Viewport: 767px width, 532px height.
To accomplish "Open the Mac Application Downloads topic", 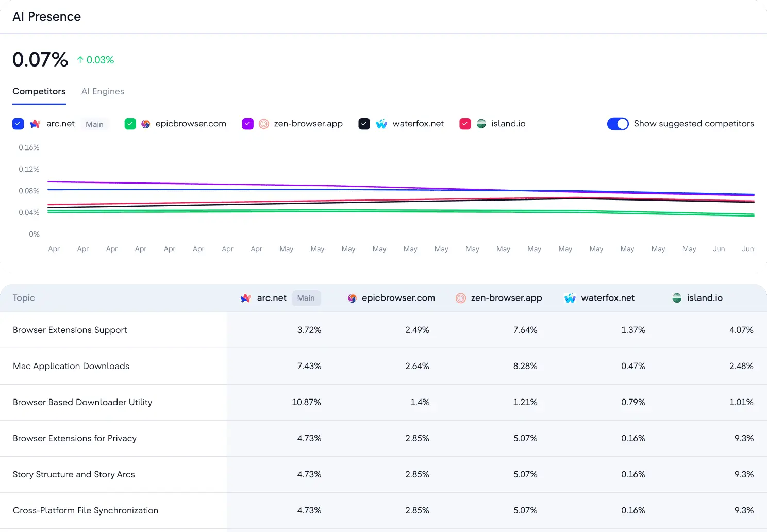I will click(71, 366).
